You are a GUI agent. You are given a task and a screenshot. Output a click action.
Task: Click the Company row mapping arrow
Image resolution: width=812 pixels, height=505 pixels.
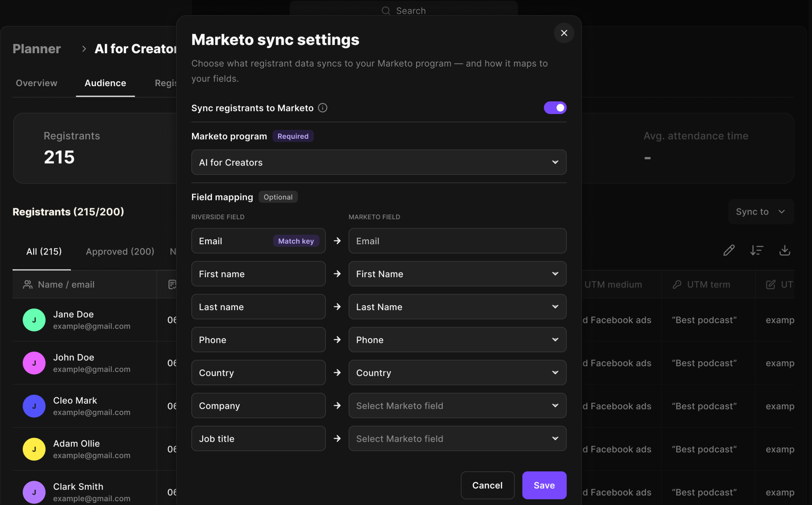coord(337,405)
